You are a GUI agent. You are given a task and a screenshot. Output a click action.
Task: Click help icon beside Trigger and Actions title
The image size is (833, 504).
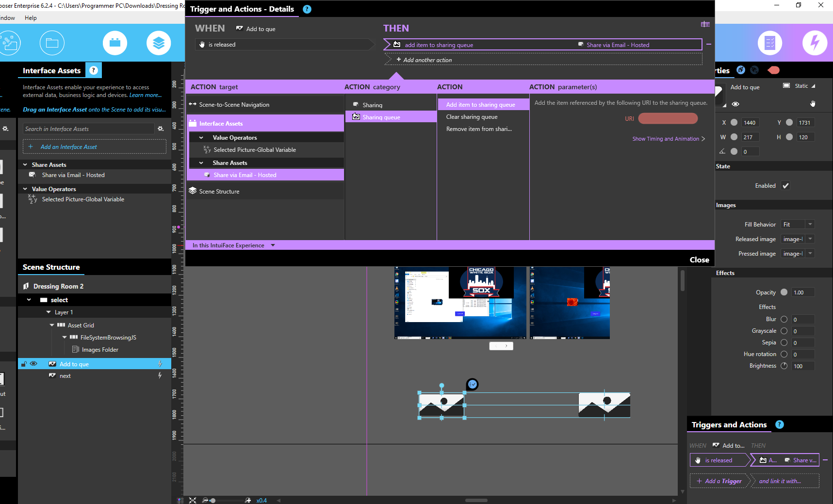307,9
